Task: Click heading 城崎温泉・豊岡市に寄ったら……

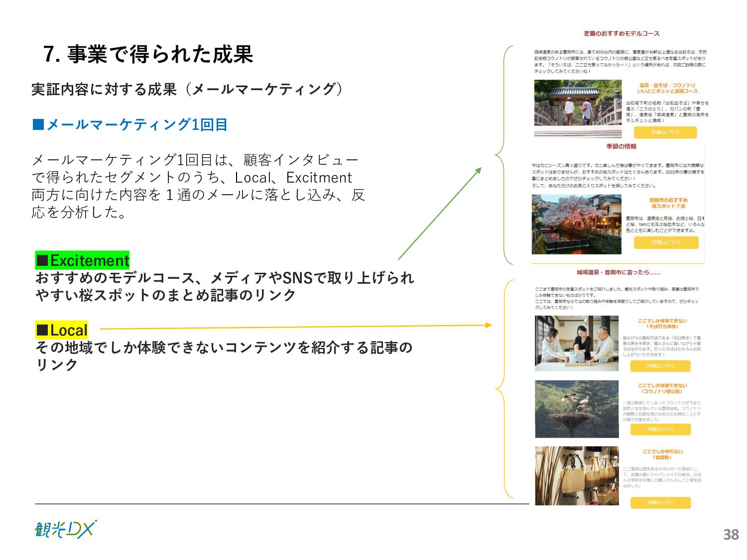Action: tap(619, 272)
